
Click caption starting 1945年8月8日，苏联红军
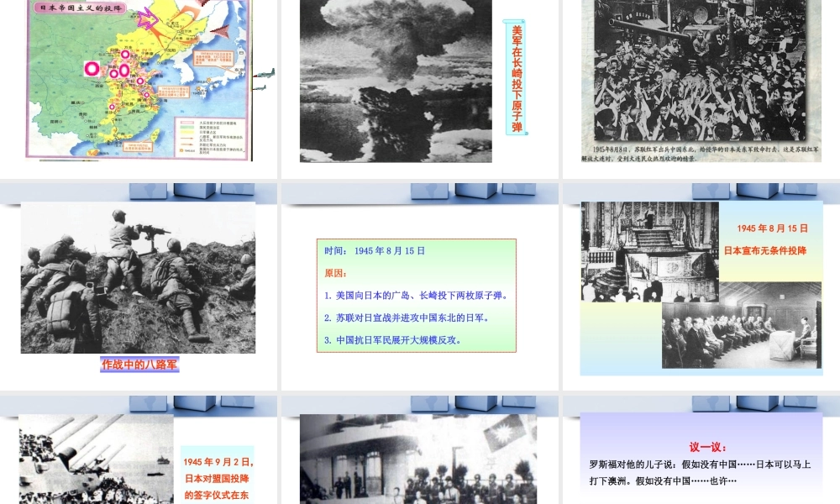point(701,154)
